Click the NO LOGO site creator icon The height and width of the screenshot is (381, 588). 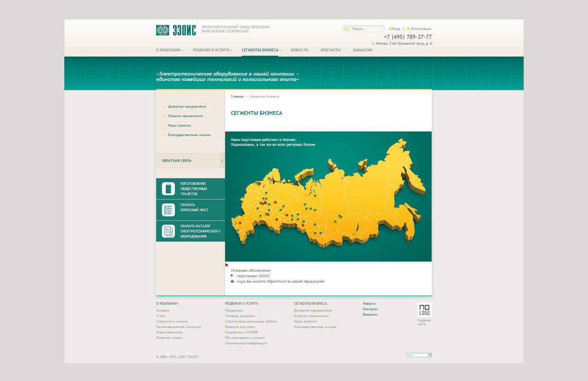pos(424,310)
